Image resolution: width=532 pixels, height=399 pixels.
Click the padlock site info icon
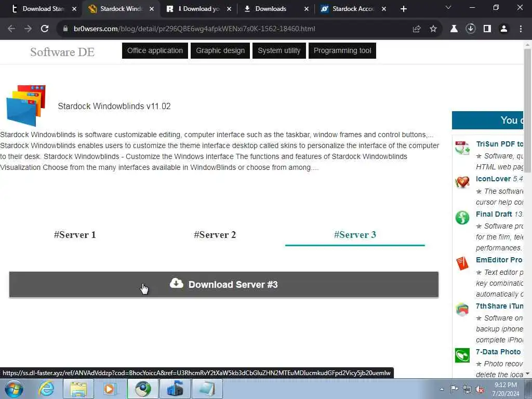(65, 29)
